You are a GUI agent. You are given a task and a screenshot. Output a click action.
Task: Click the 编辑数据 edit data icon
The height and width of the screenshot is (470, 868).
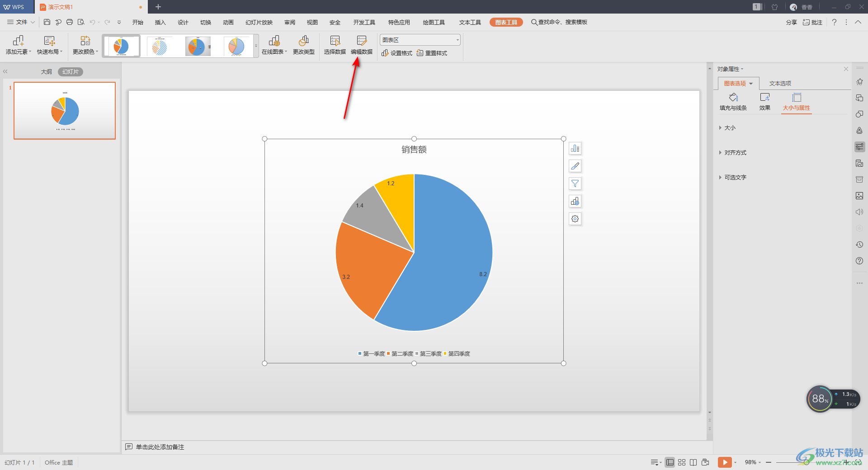[362, 46]
